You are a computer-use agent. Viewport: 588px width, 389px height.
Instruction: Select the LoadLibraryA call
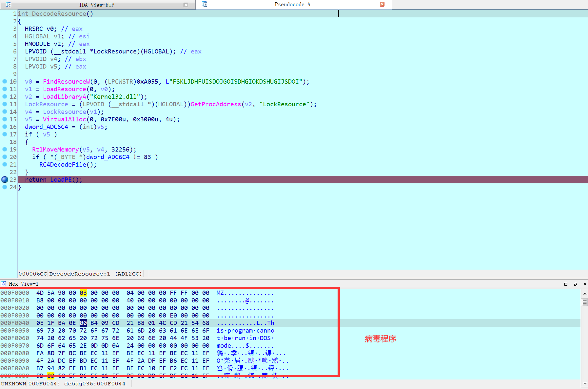65,97
